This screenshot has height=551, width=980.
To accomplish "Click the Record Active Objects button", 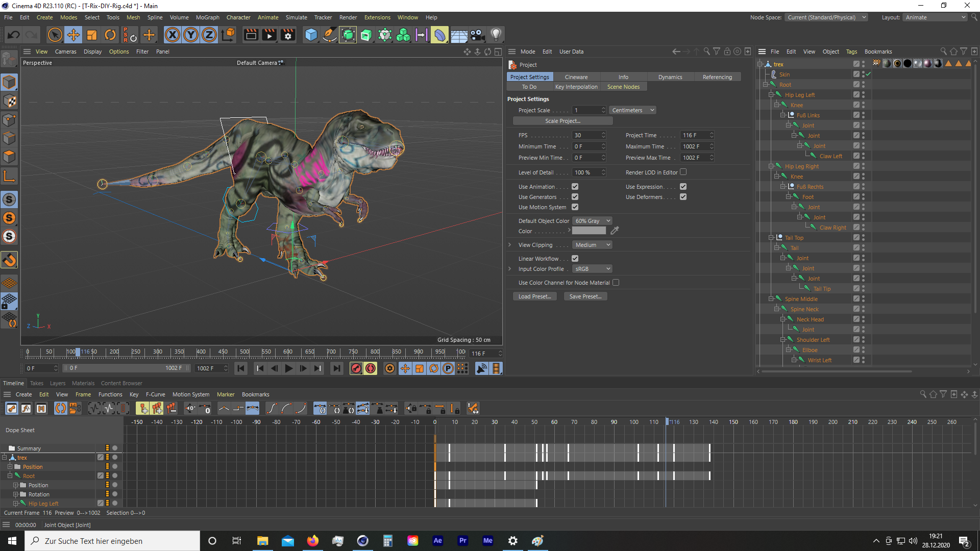I will tap(356, 368).
